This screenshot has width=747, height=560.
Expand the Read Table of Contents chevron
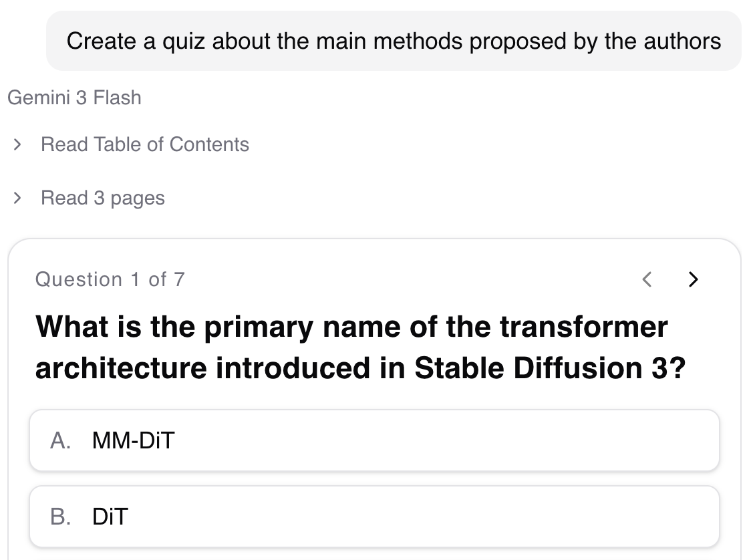click(x=18, y=144)
